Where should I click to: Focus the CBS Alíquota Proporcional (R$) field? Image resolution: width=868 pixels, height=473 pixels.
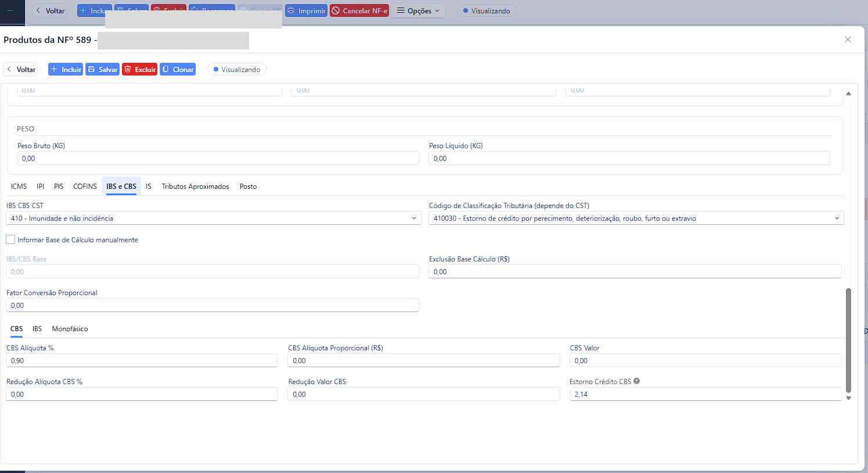click(x=424, y=360)
